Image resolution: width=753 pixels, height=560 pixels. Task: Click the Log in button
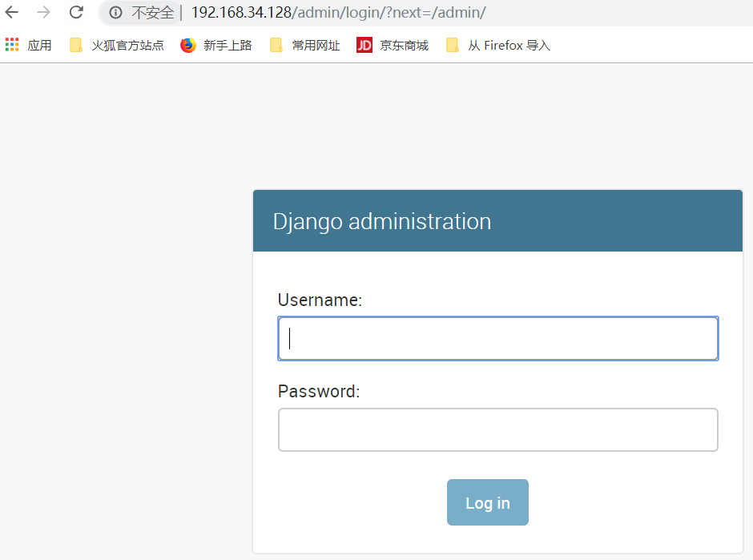coord(487,502)
